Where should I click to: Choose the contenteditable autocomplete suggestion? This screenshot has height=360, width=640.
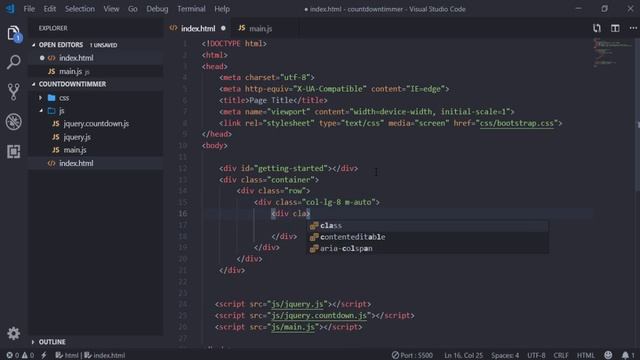[428, 237]
